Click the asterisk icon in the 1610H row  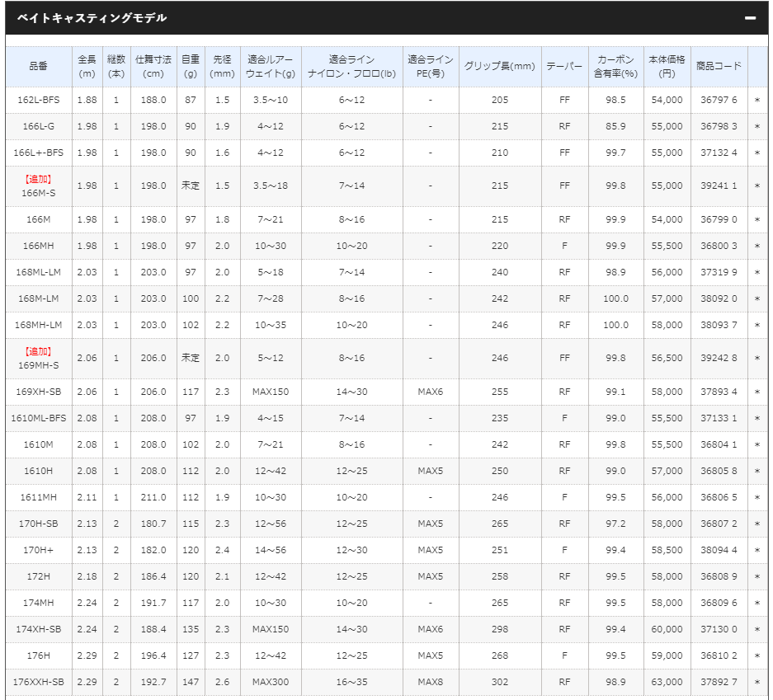pyautogui.click(x=757, y=471)
